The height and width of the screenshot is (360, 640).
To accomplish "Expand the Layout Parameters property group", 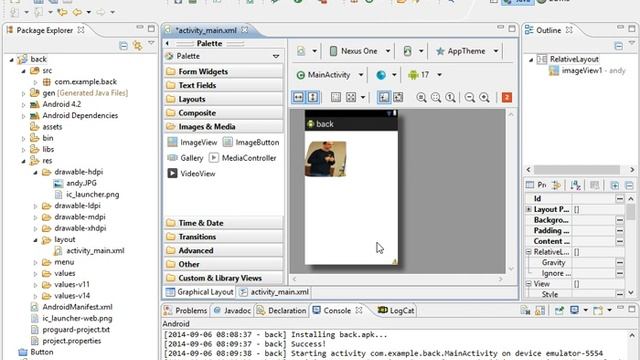I will (x=529, y=209).
